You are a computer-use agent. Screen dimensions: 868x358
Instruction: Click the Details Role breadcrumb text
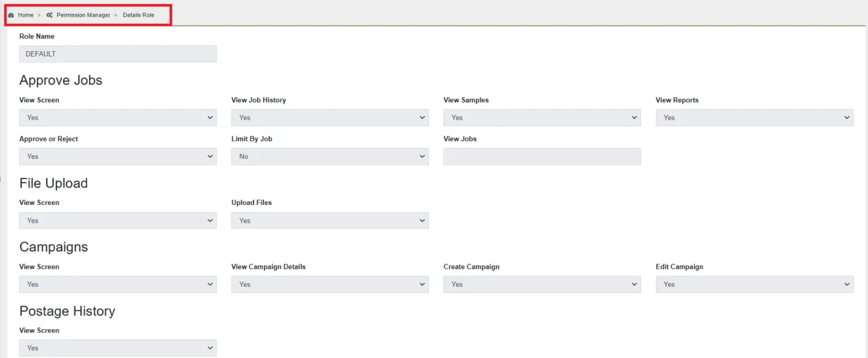tap(138, 15)
